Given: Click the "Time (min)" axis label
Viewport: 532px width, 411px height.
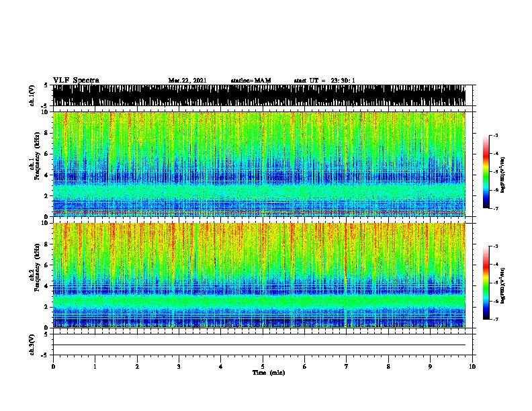Looking at the screenshot, I should coord(269,373).
